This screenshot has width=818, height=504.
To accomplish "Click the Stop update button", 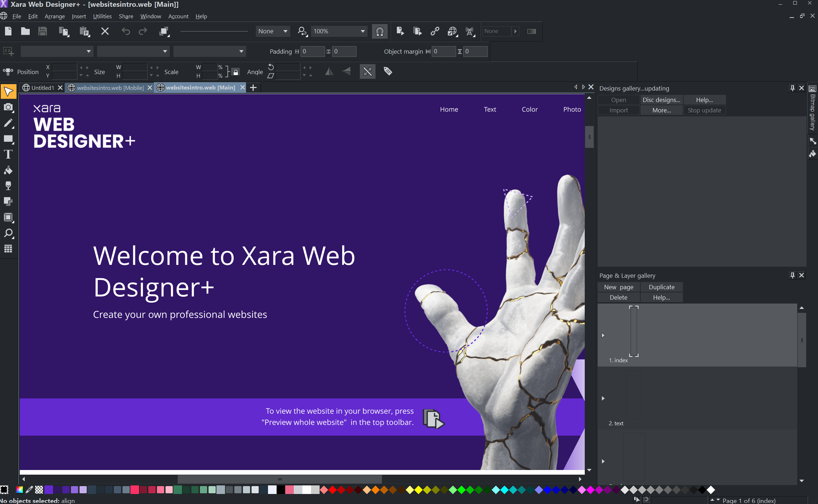I will click(704, 110).
